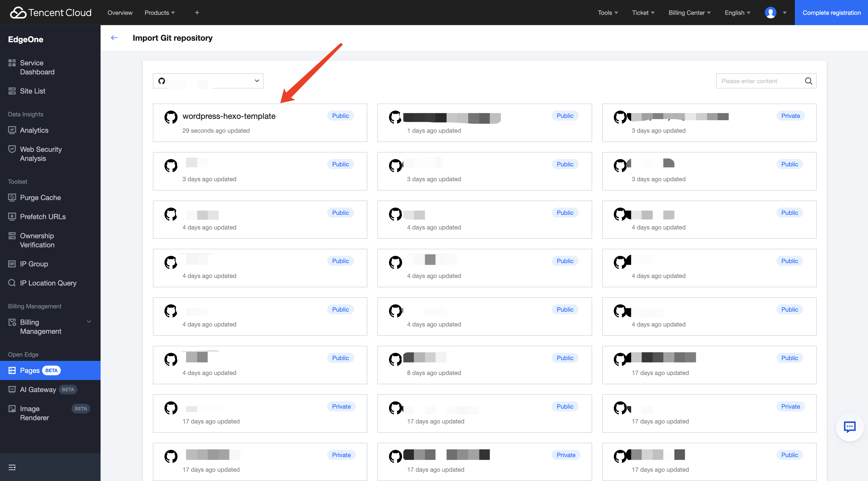Open the Overview link in top bar
Viewport: 868px width, 481px height.
[120, 13]
